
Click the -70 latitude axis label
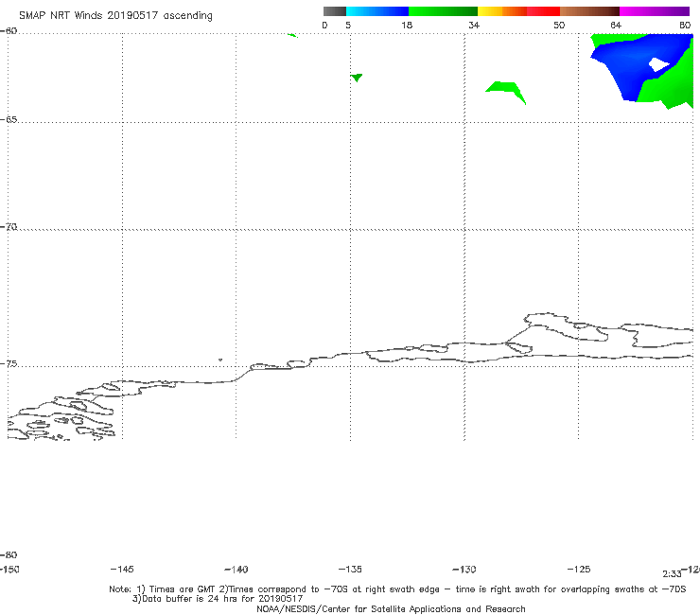pos(9,227)
